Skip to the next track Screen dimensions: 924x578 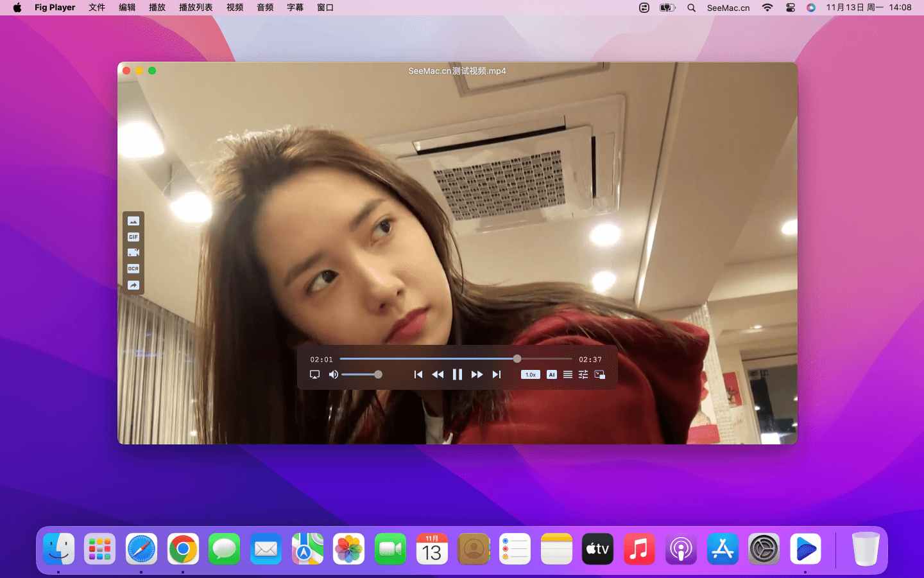[497, 374]
